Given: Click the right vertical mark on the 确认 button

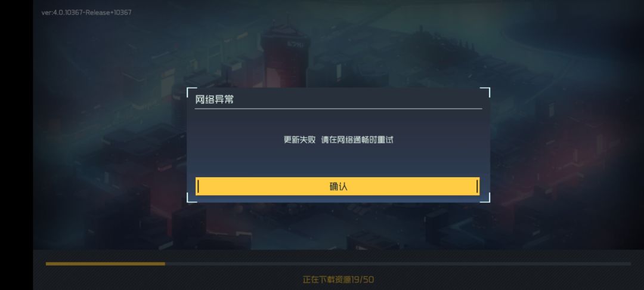Looking at the screenshot, I should pyautogui.click(x=477, y=187).
